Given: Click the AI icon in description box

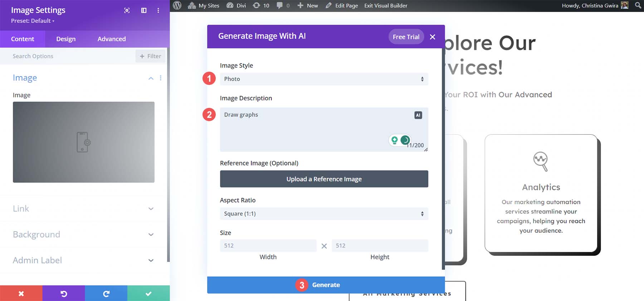Looking at the screenshot, I should pyautogui.click(x=418, y=115).
